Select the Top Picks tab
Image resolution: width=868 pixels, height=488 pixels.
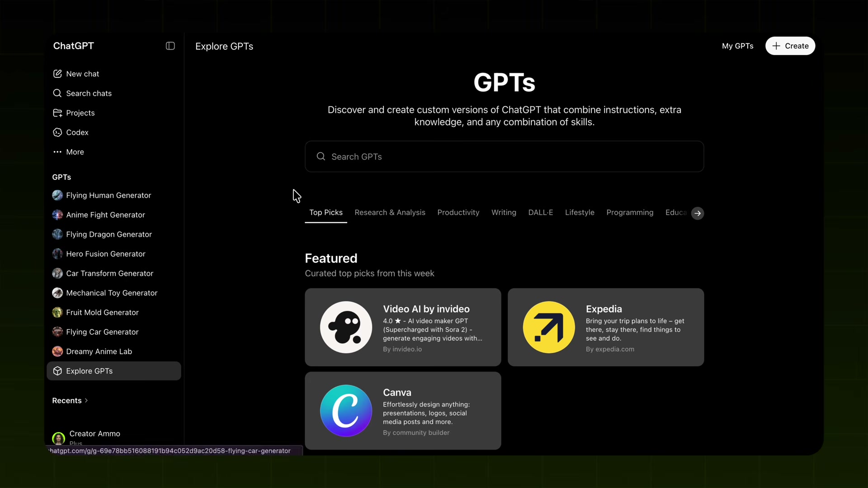tap(326, 212)
